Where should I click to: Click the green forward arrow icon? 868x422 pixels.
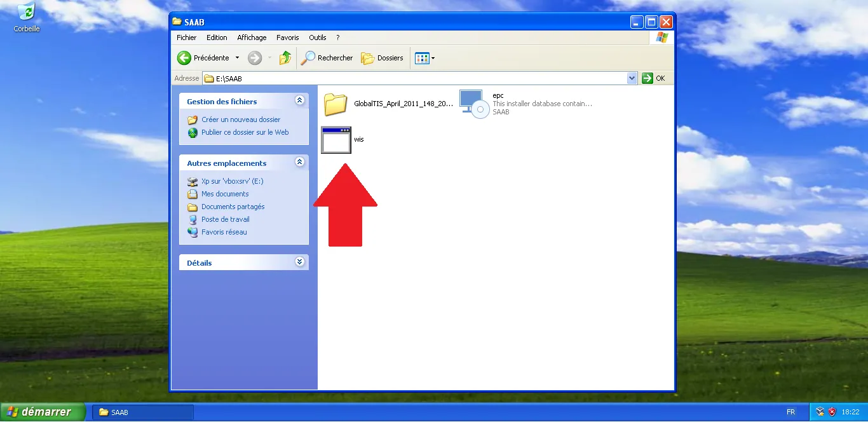coord(255,58)
